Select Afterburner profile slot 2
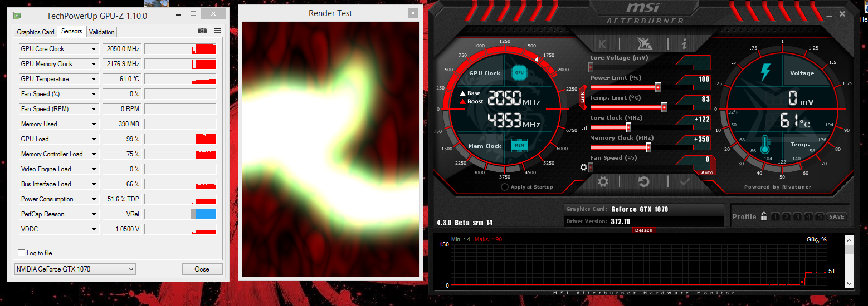Viewport: 868px width, 306px height. [787, 216]
